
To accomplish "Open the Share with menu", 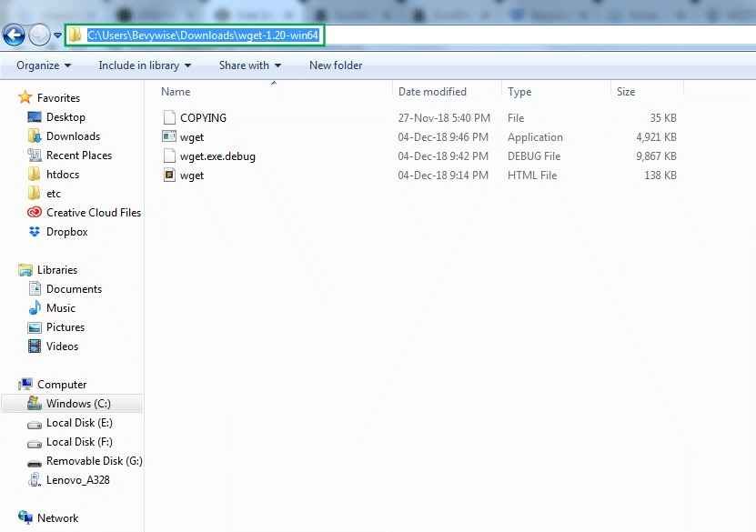I will pyautogui.click(x=250, y=65).
